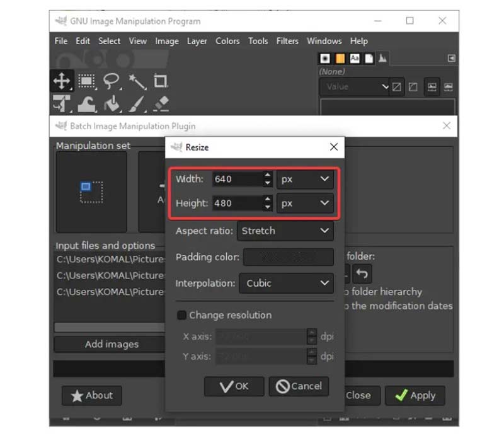
Task: Open the Windows menu
Action: pos(324,41)
